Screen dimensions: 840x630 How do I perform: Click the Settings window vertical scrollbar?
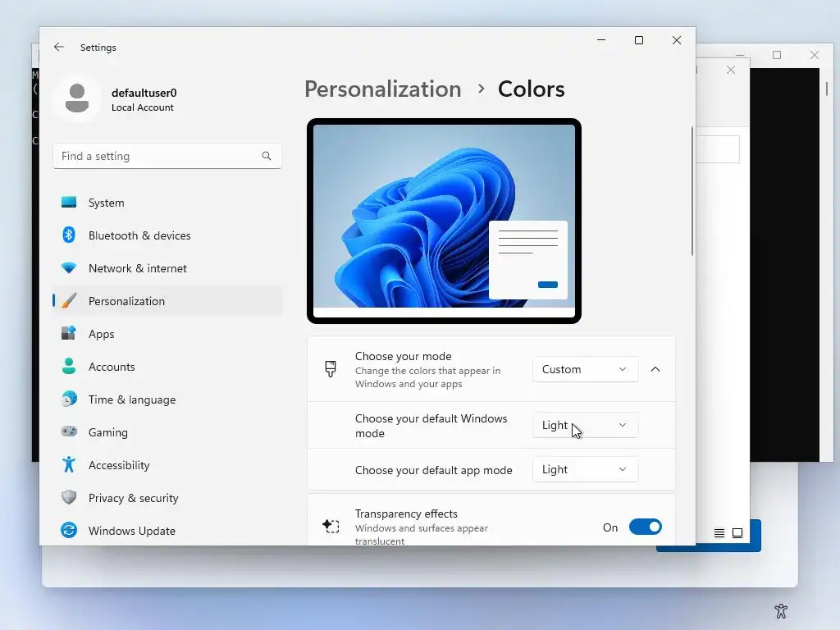(692, 190)
